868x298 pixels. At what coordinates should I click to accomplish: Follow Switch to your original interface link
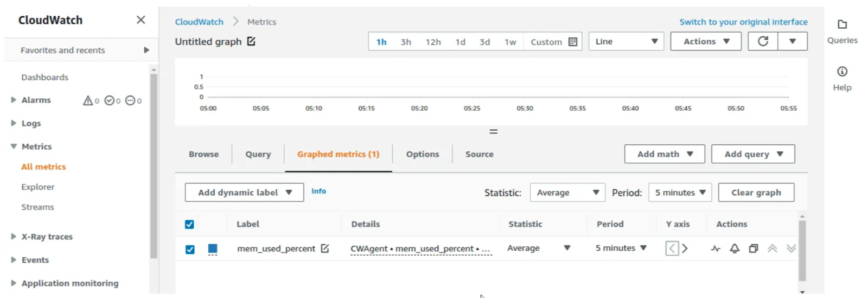(x=743, y=22)
